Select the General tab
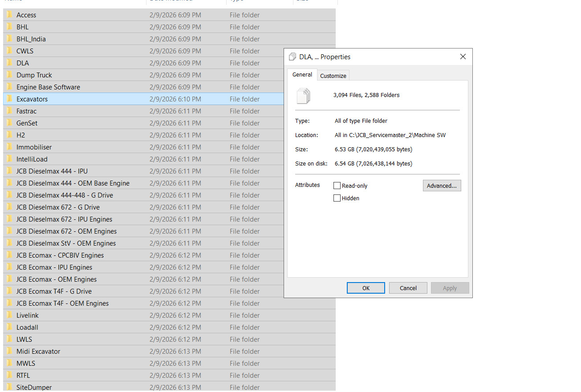Image resolution: width=581 pixels, height=392 pixels. 302,75
